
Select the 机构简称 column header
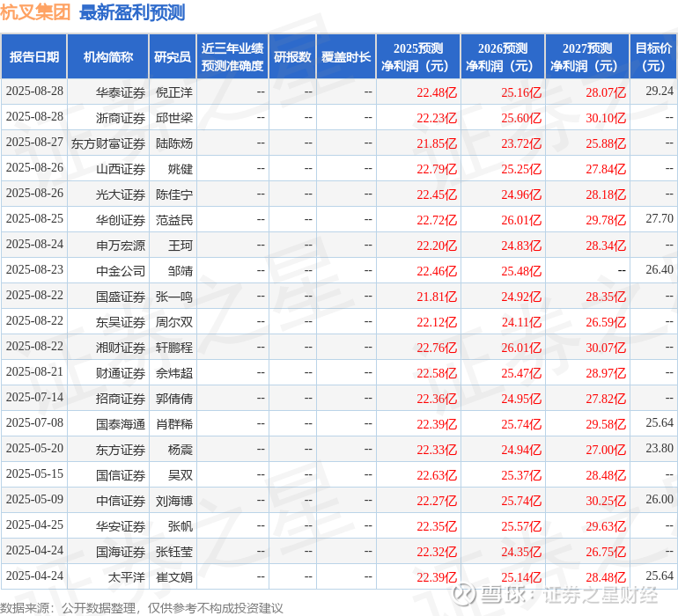point(108,56)
